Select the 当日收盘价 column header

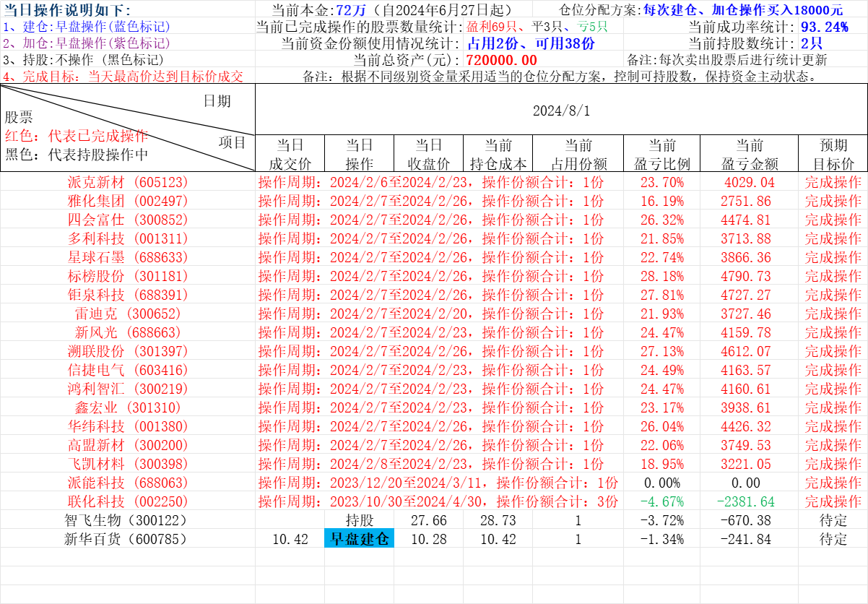pyautogui.click(x=428, y=155)
